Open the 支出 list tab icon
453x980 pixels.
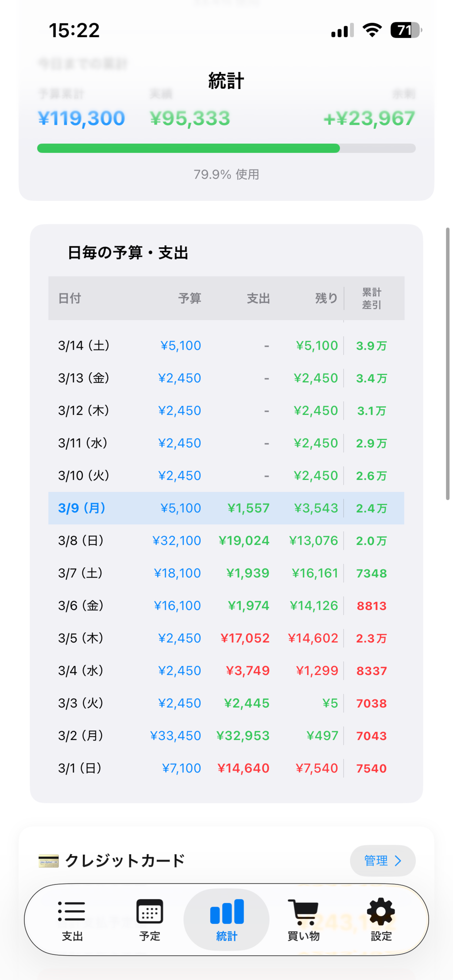click(72, 911)
